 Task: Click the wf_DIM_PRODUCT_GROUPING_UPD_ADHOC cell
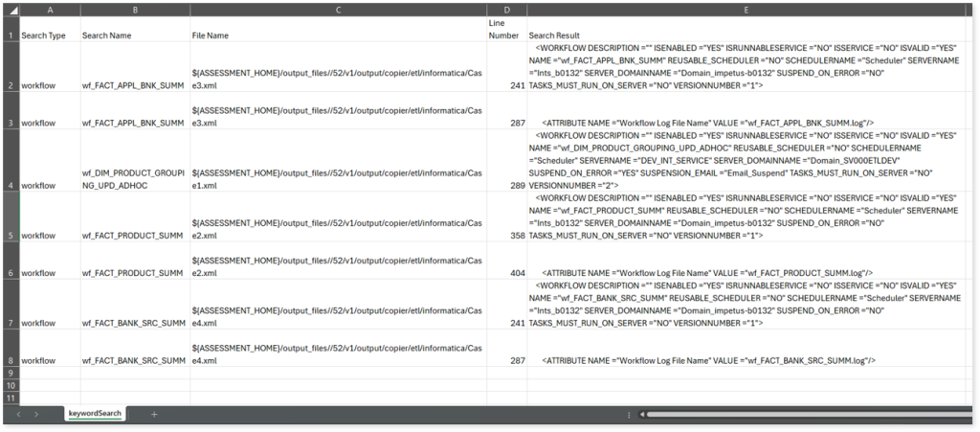[x=135, y=179]
